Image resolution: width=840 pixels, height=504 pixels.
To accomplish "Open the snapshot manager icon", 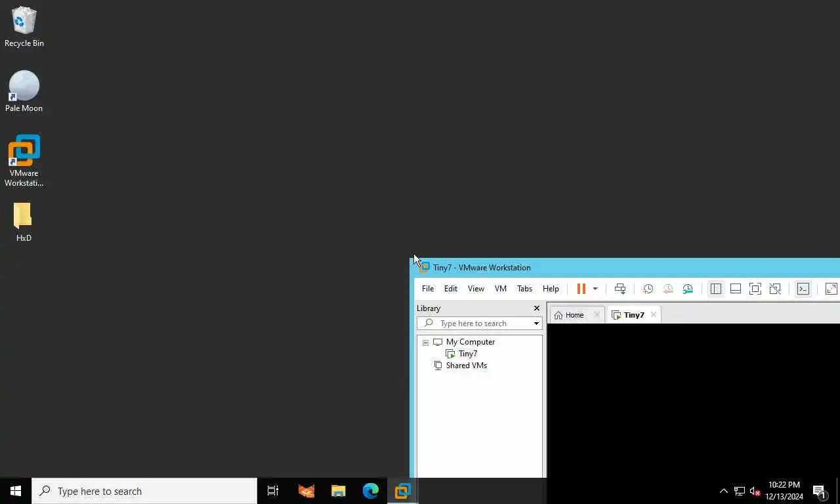I will tap(688, 289).
